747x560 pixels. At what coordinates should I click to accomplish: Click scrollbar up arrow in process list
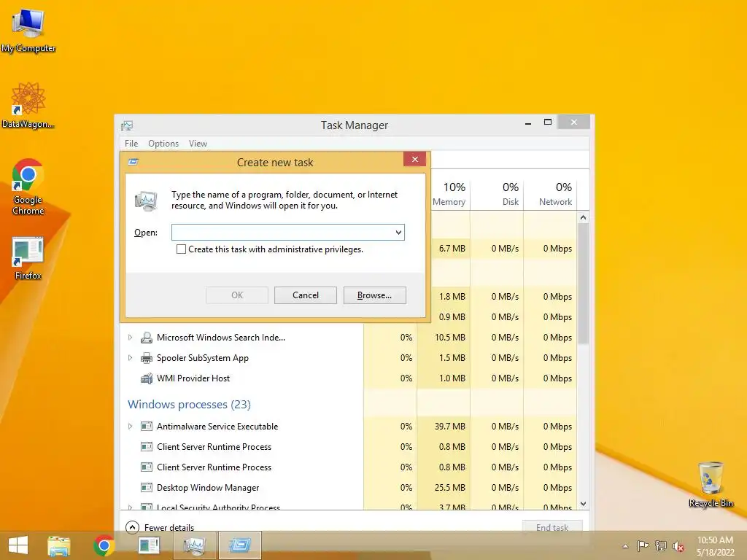coord(583,217)
